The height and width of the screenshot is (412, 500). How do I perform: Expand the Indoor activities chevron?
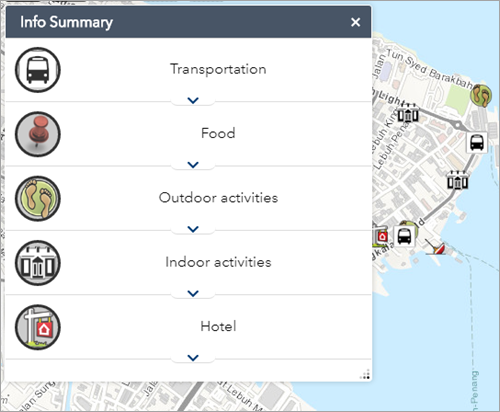click(193, 293)
